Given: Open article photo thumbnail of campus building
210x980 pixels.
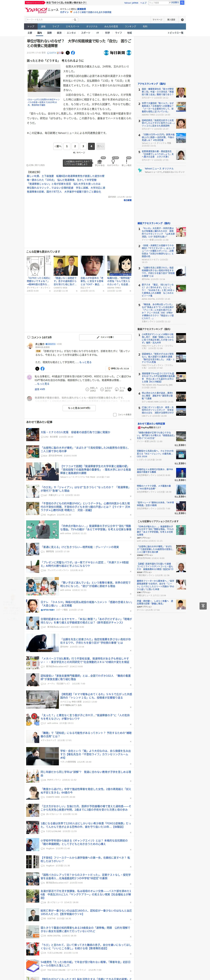Looking at the screenshot, I should point(44,81).
